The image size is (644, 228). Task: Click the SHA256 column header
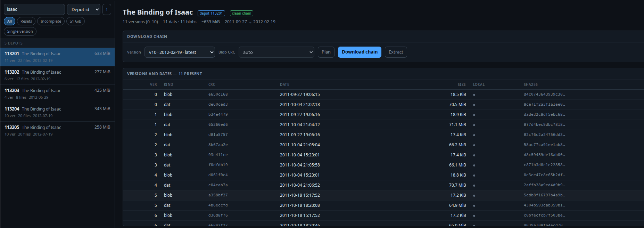(531, 84)
